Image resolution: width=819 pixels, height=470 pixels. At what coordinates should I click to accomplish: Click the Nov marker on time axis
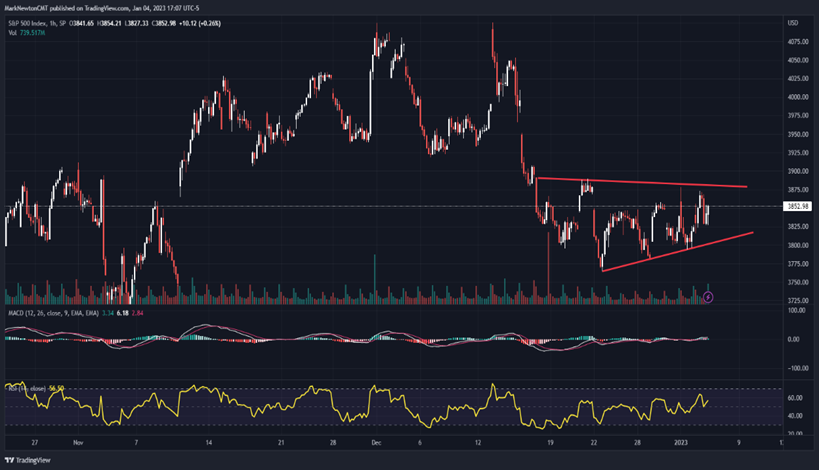78,443
